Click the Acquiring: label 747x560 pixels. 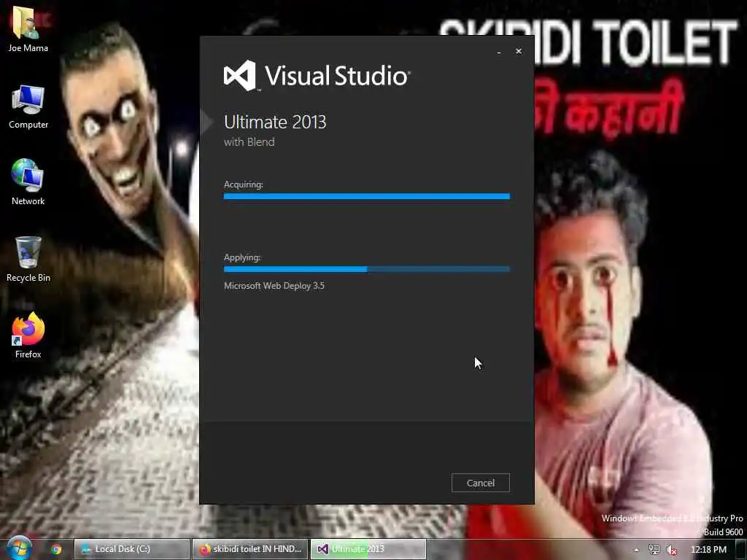[x=244, y=184]
